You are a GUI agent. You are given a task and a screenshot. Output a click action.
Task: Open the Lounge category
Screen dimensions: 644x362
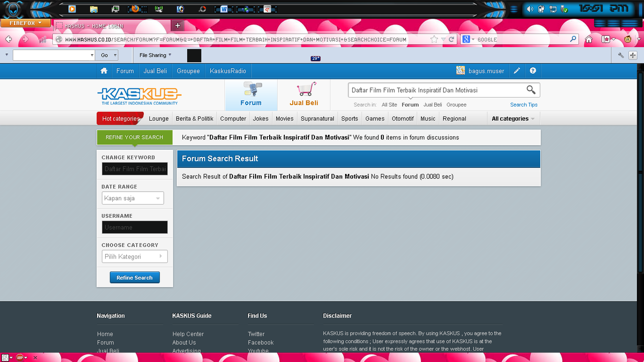(x=158, y=119)
